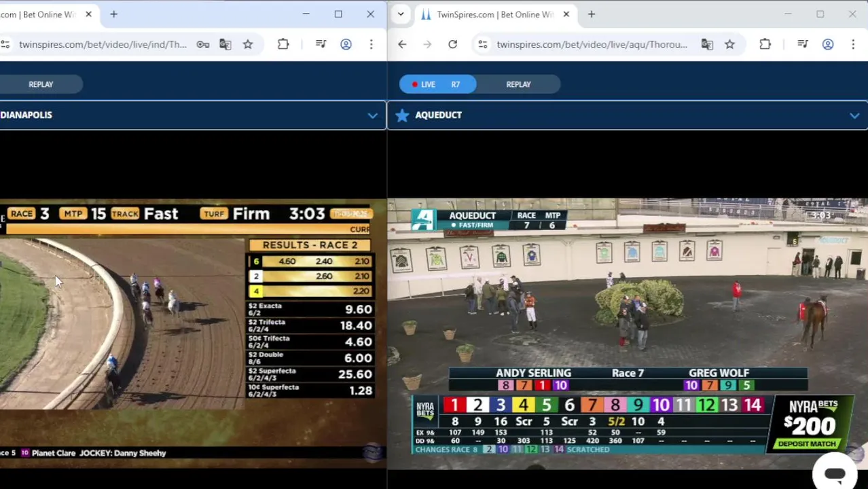Open extensions puzzle icon in left browser

[283, 45]
